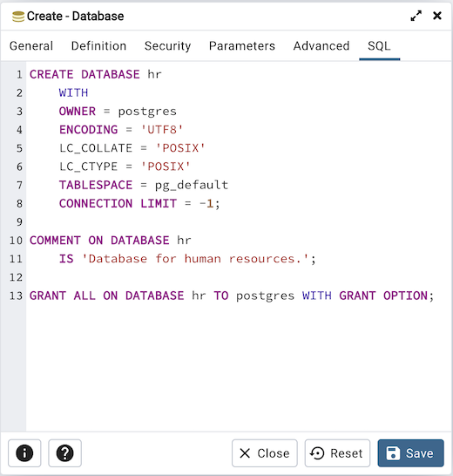Click the GRANT ALL ON DATABASE line

pyautogui.click(x=232, y=296)
